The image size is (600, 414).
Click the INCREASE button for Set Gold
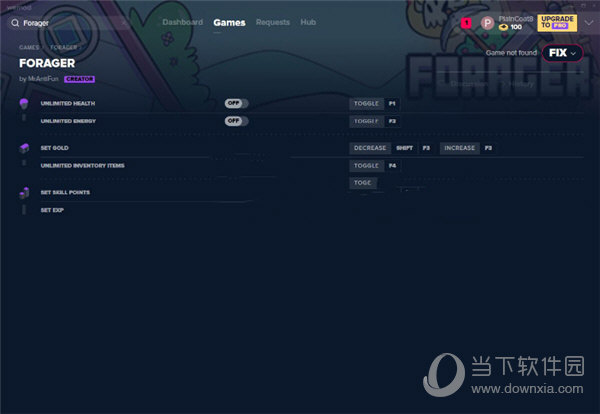click(460, 148)
